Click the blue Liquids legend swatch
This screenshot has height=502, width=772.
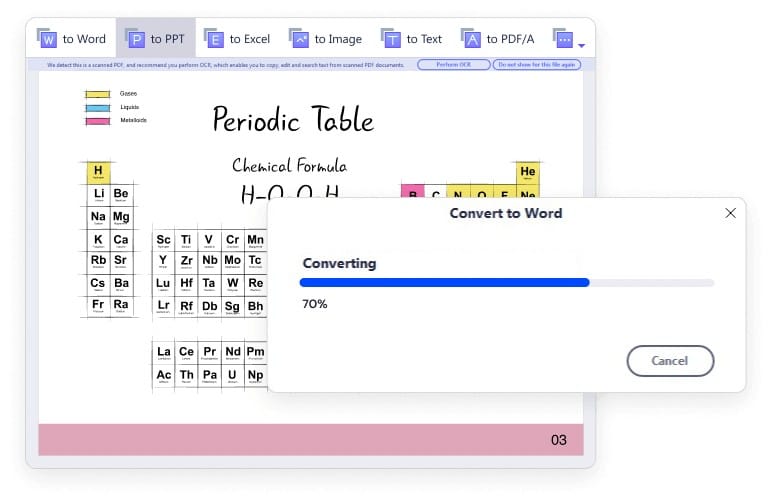click(97, 108)
